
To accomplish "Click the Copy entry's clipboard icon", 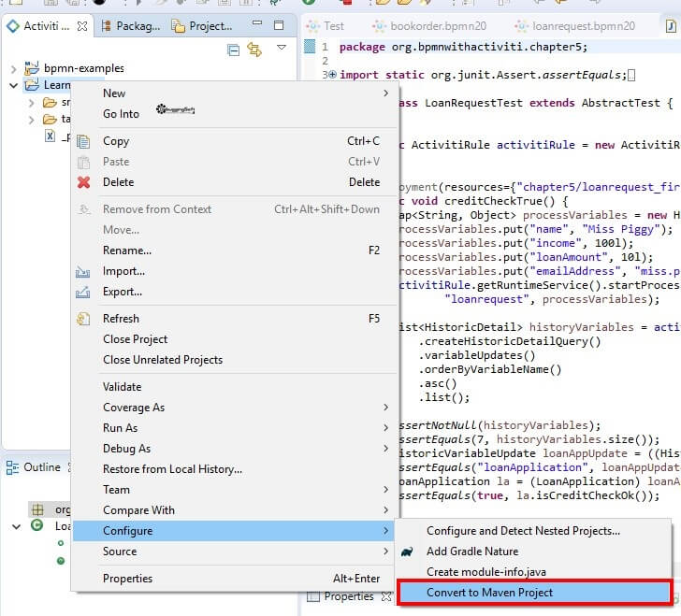I will 83,141.
